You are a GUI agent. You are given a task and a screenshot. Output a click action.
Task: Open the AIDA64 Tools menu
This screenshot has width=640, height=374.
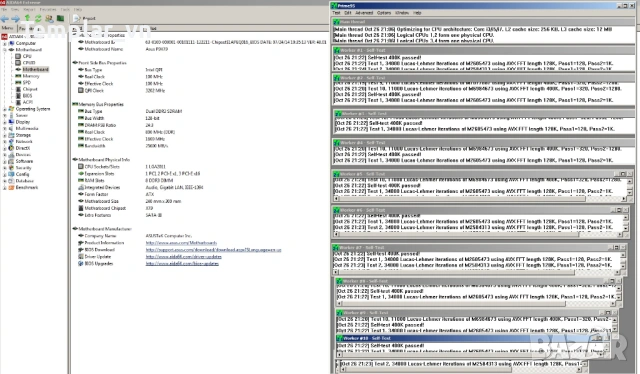[x=65, y=9]
